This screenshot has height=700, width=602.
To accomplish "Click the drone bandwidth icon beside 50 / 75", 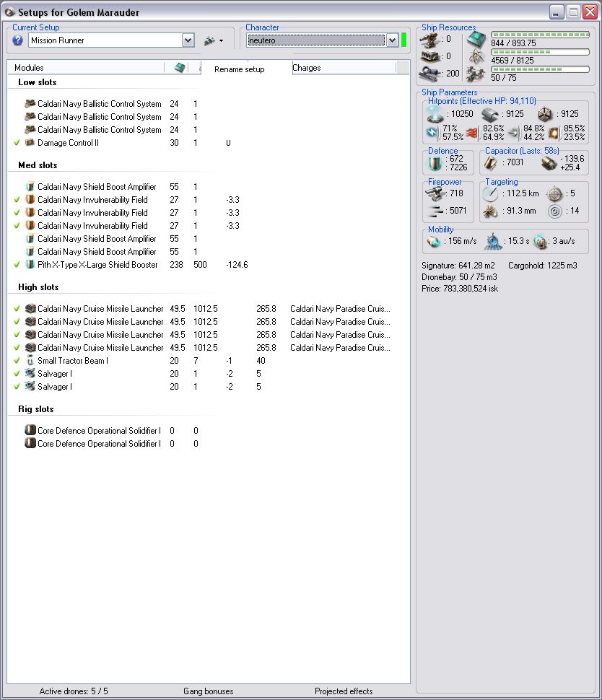I will [x=476, y=74].
